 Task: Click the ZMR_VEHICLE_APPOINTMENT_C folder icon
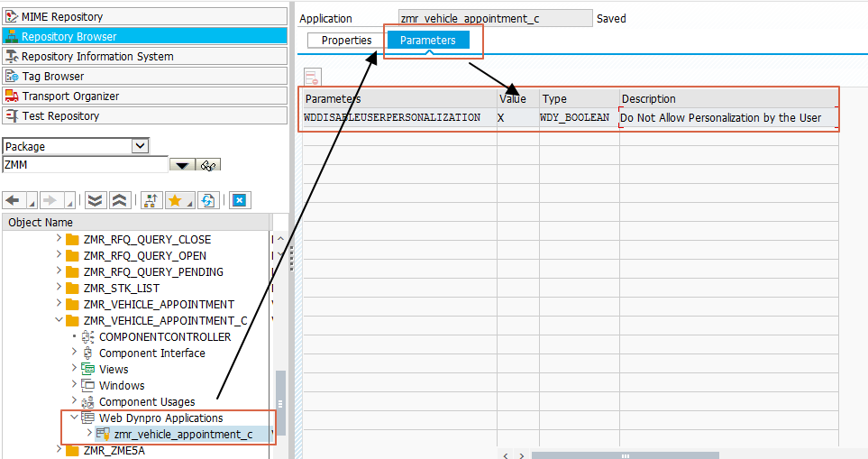coord(72,321)
